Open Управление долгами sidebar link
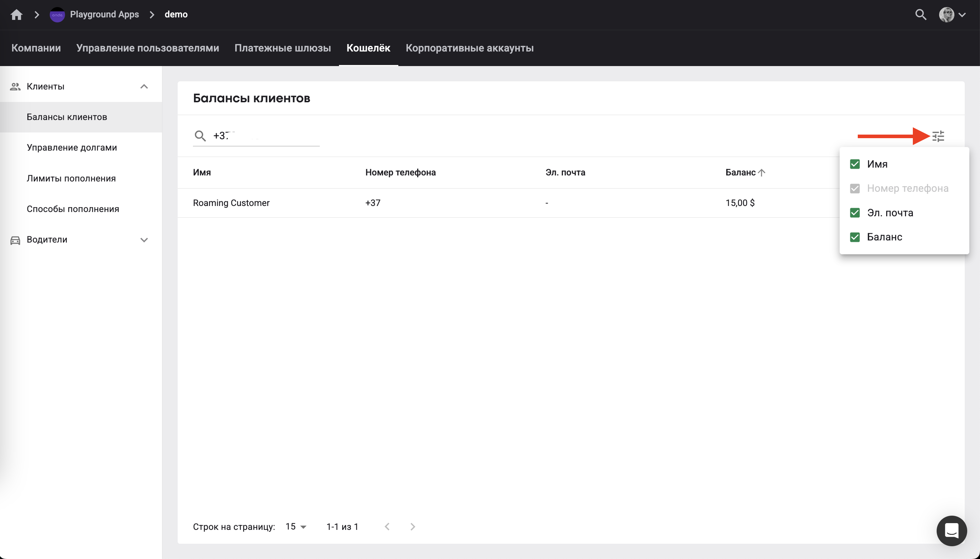 (72, 147)
